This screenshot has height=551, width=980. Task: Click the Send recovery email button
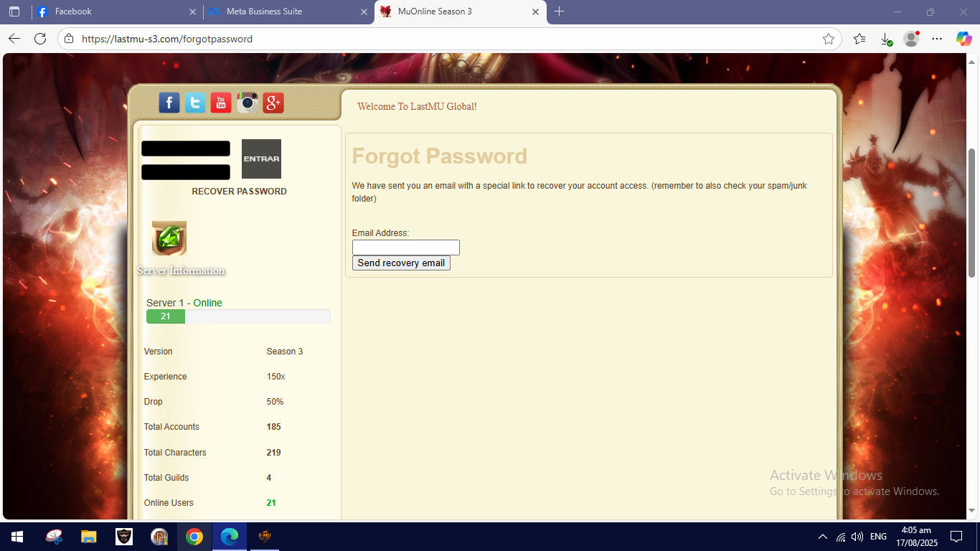tap(401, 263)
